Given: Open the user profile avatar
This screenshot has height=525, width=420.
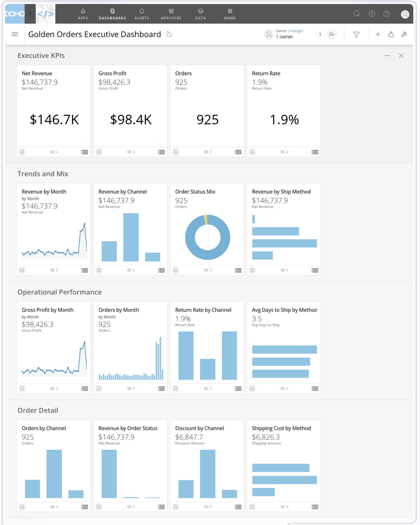Looking at the screenshot, I should click(405, 14).
